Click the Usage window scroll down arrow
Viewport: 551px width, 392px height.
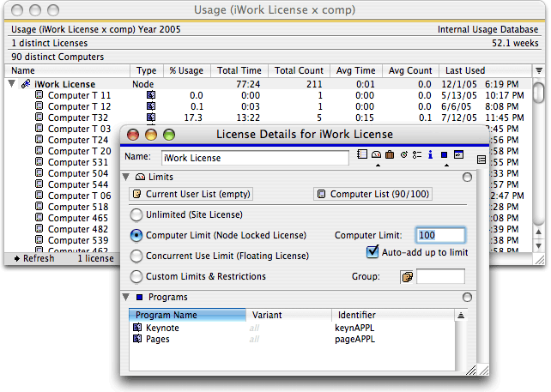538,245
